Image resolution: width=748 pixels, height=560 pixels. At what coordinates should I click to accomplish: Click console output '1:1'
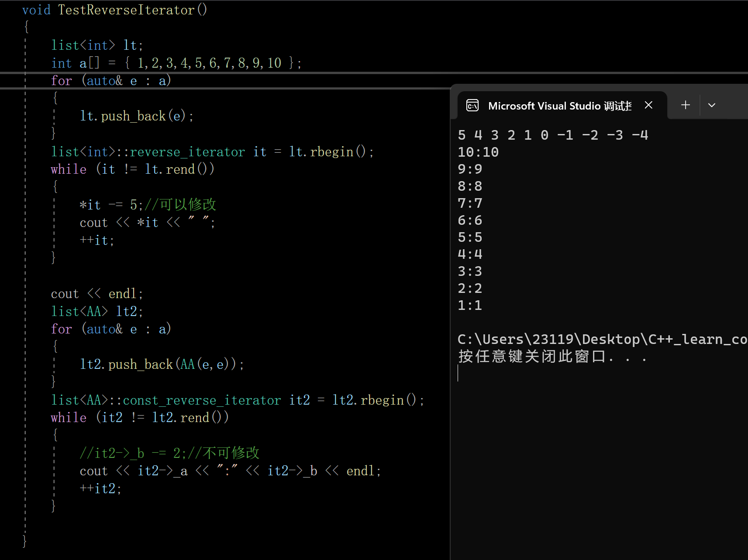click(x=470, y=306)
